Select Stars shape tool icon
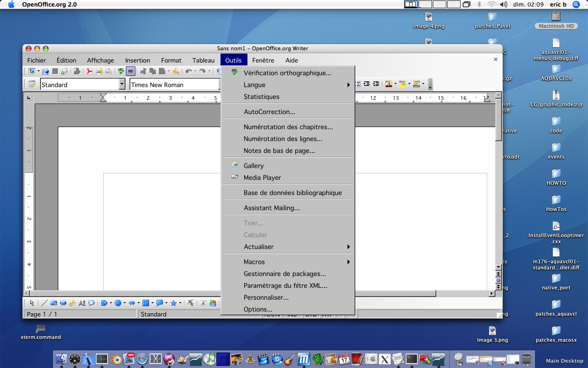This screenshot has width=588, height=368. tap(173, 303)
